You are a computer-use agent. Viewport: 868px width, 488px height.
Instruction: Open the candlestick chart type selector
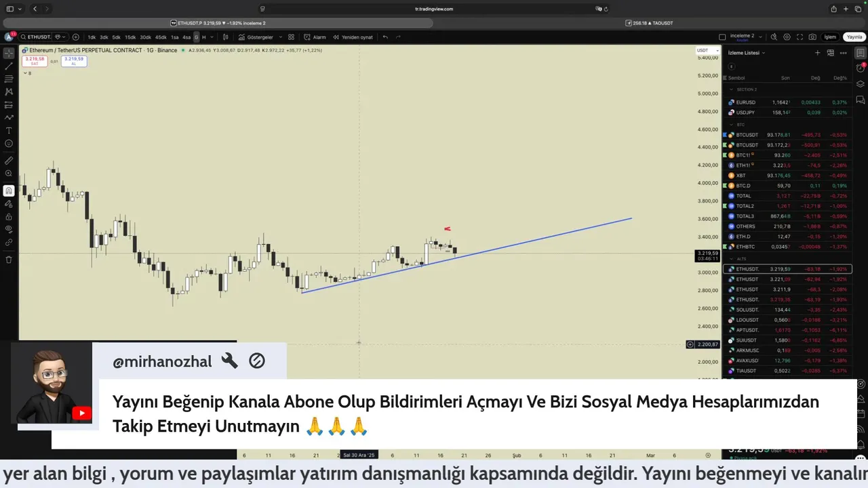point(226,37)
